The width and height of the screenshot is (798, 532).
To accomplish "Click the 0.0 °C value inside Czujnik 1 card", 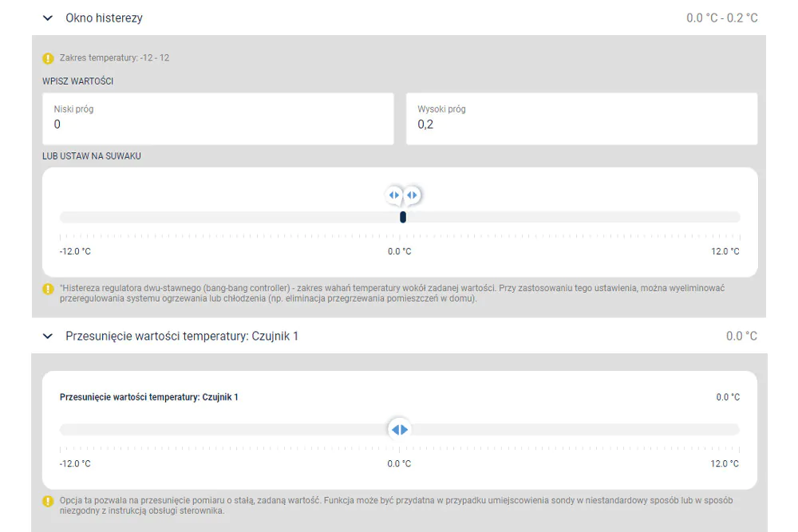I will (x=728, y=397).
